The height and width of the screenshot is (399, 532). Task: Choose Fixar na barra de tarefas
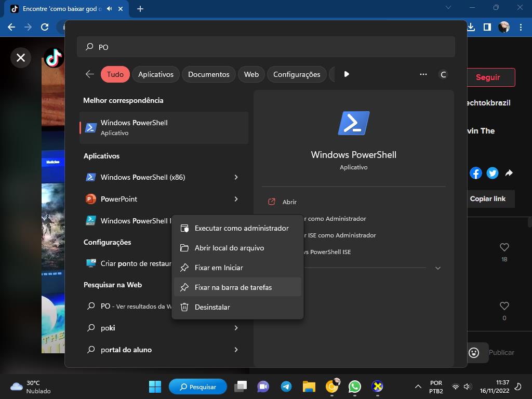coord(233,287)
